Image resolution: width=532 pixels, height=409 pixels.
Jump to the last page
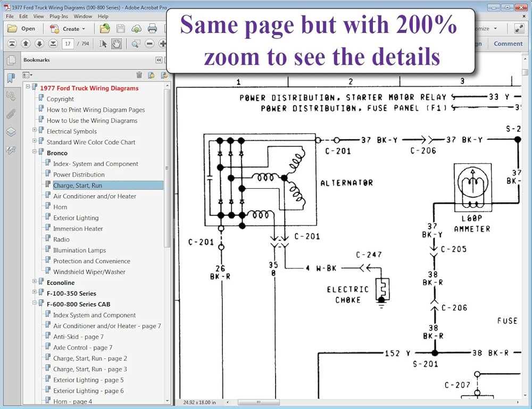click(x=53, y=44)
